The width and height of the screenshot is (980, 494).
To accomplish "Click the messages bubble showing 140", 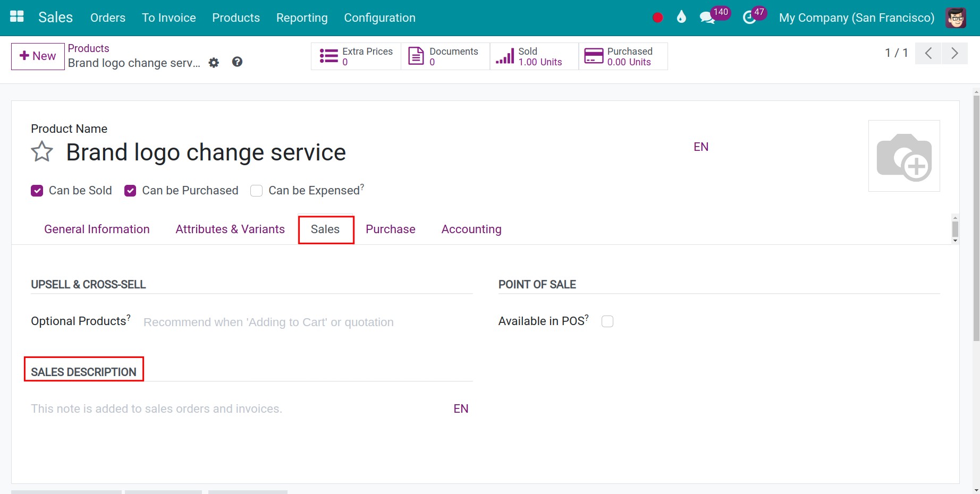I will tap(708, 18).
